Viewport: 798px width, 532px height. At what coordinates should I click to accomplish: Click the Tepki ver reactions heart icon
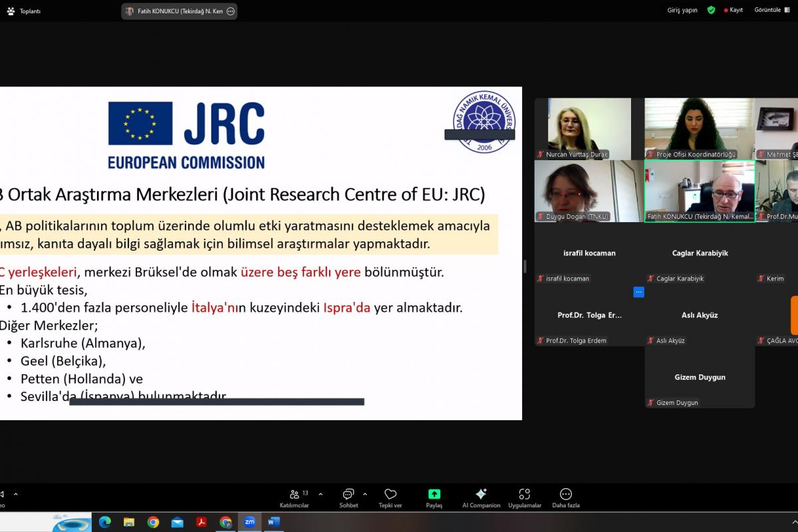390,494
